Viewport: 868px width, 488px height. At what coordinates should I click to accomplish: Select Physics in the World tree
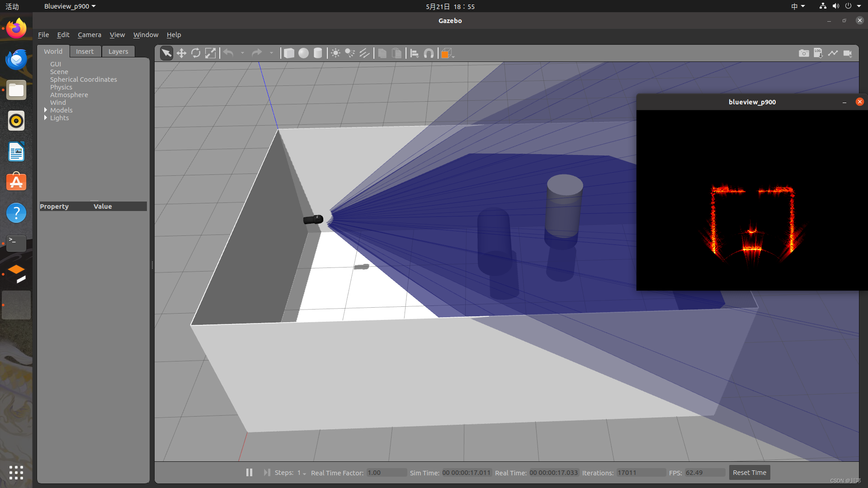click(x=61, y=87)
